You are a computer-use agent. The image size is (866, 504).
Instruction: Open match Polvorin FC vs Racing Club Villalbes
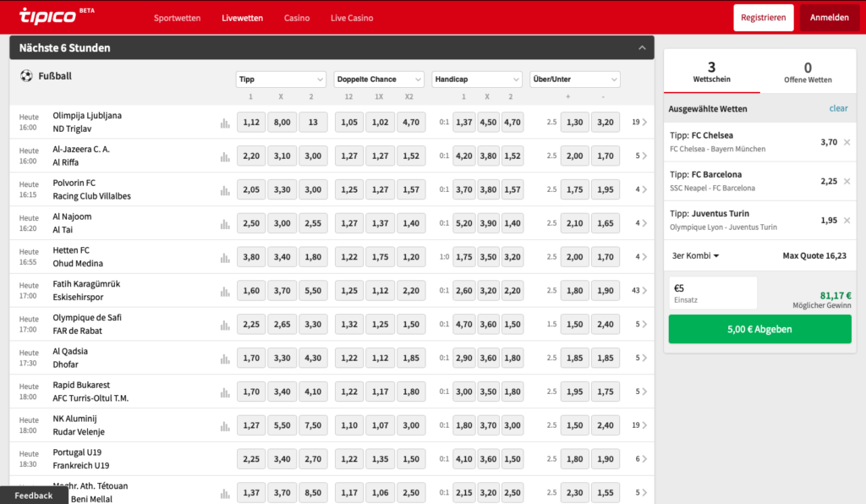91,189
